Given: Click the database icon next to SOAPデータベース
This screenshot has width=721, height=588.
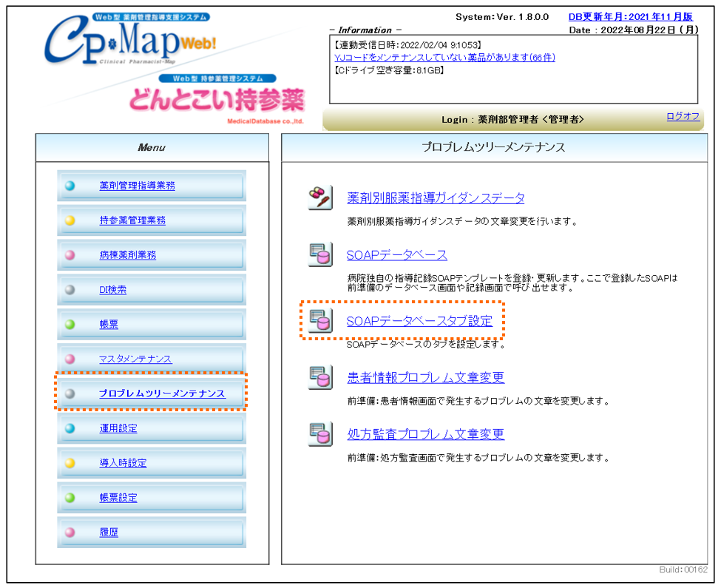Looking at the screenshot, I should tap(320, 254).
